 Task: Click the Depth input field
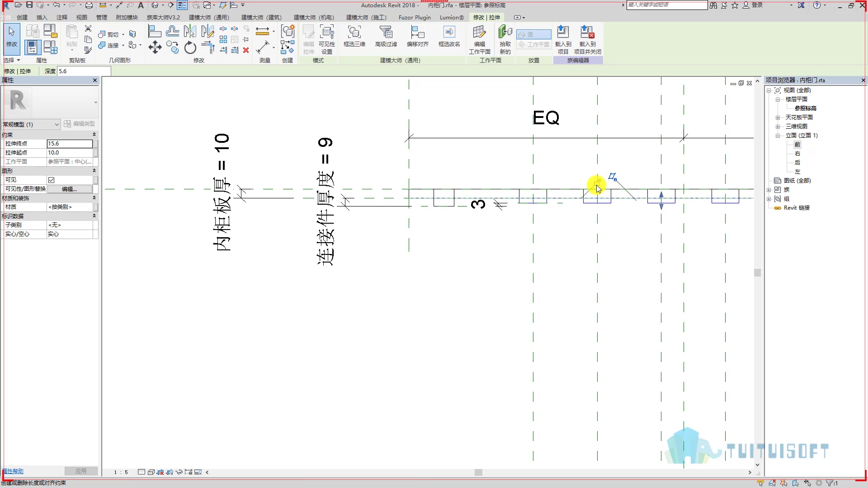(x=84, y=71)
